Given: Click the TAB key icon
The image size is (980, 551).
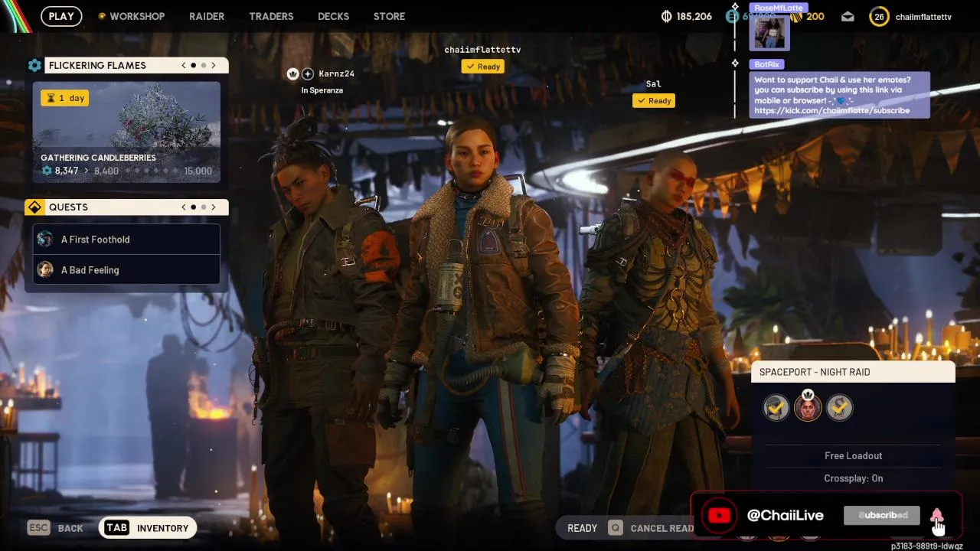Looking at the screenshot, I should coord(116,527).
